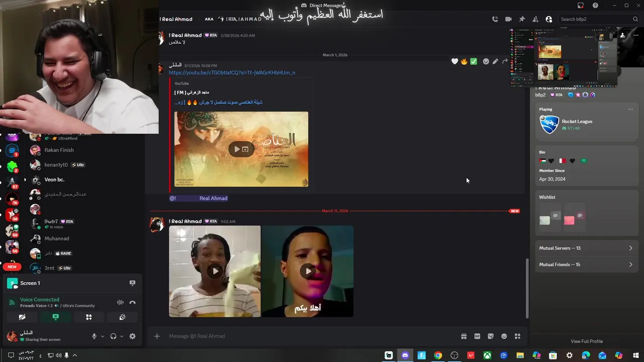The width and height of the screenshot is (644, 362).
Task: Send a gift via gift icon
Action: click(x=464, y=336)
